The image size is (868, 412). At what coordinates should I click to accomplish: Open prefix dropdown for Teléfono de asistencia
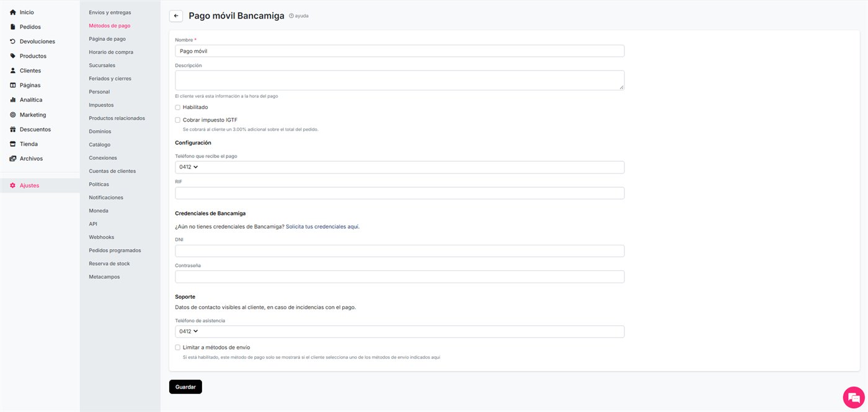[x=189, y=331]
